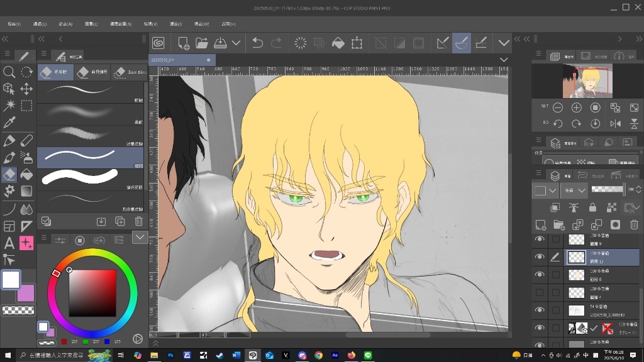644x362 pixels.
Task: Select the Zoom magnifier tool
Action: [9, 72]
